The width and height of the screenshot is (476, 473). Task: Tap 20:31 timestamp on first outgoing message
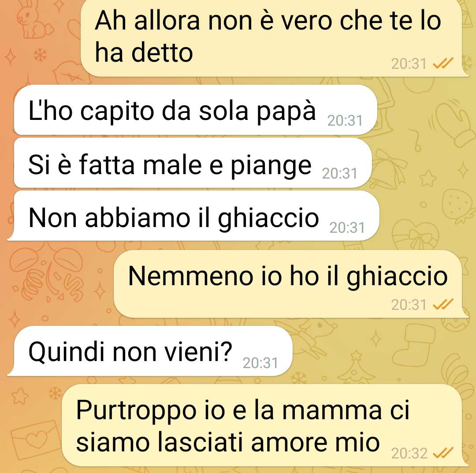pyautogui.click(x=409, y=64)
